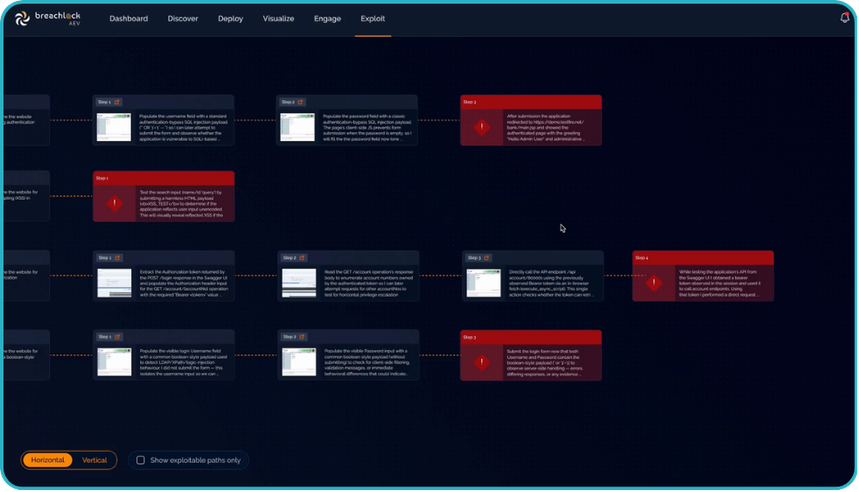Select the red 'Step 4' header label
Viewport: 859px width, 492px height.
pos(642,258)
